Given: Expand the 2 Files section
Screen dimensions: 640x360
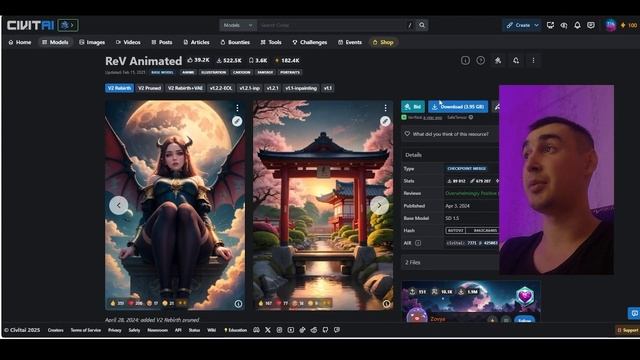Looking at the screenshot, I should point(450,262).
